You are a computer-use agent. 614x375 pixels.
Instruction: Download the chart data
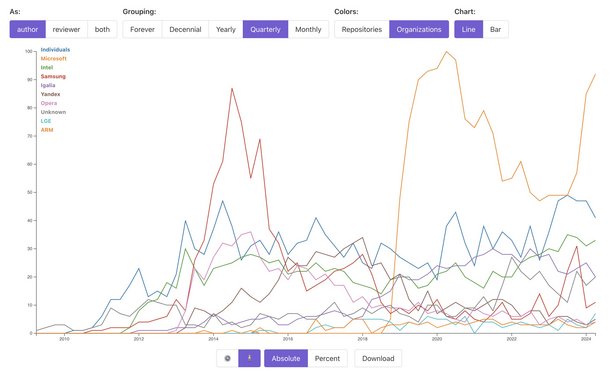[378, 358]
